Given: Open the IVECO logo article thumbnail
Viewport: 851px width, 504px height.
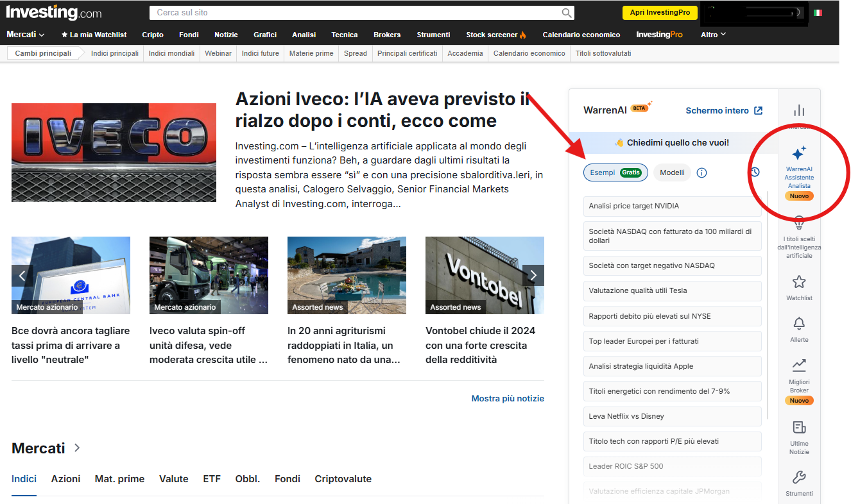Looking at the screenshot, I should coord(114,153).
